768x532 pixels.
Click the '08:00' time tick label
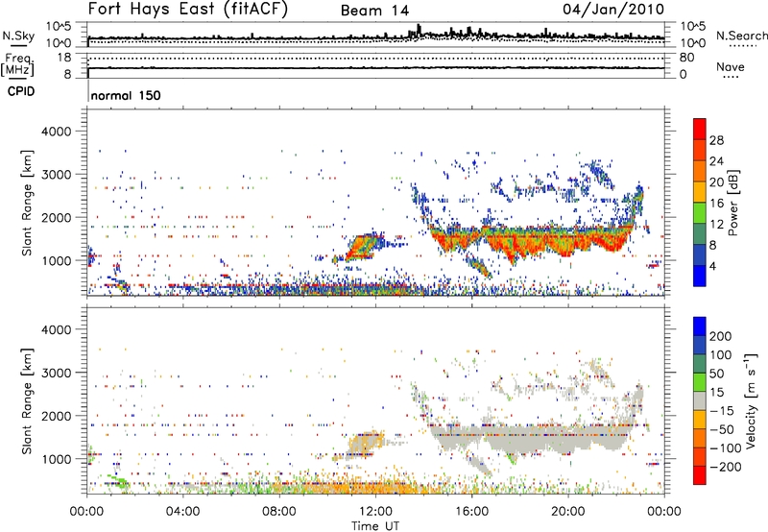(279, 512)
